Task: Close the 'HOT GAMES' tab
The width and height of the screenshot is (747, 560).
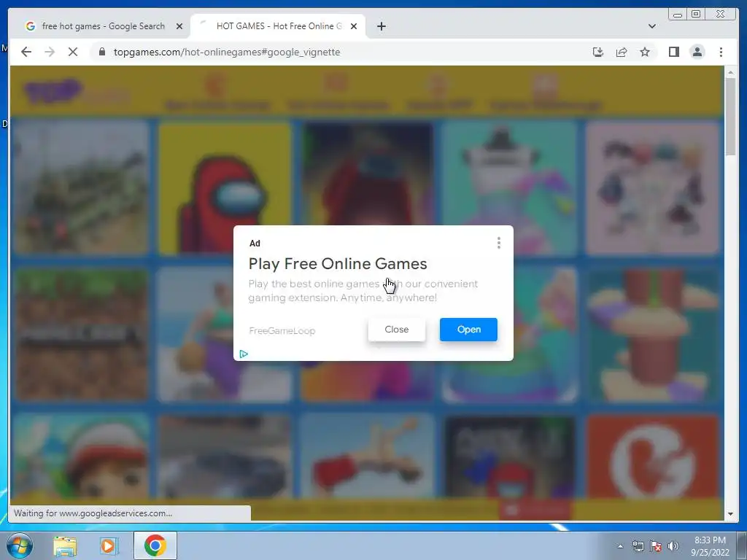Action: click(x=354, y=27)
